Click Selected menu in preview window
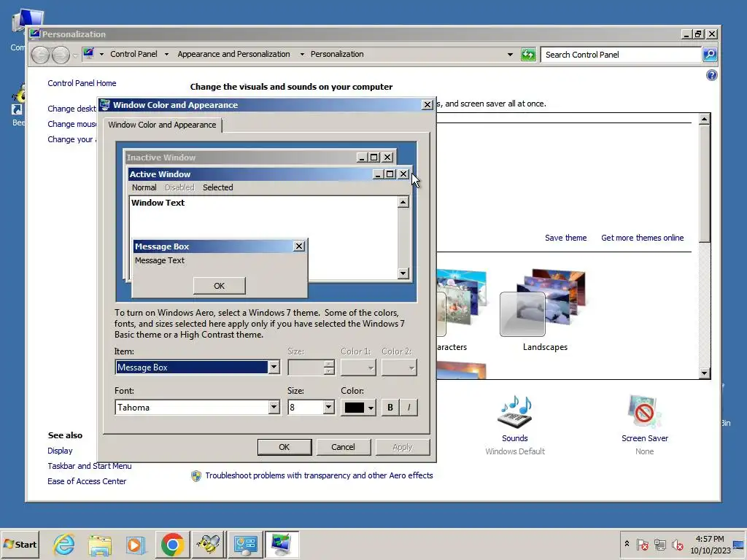 tap(217, 187)
